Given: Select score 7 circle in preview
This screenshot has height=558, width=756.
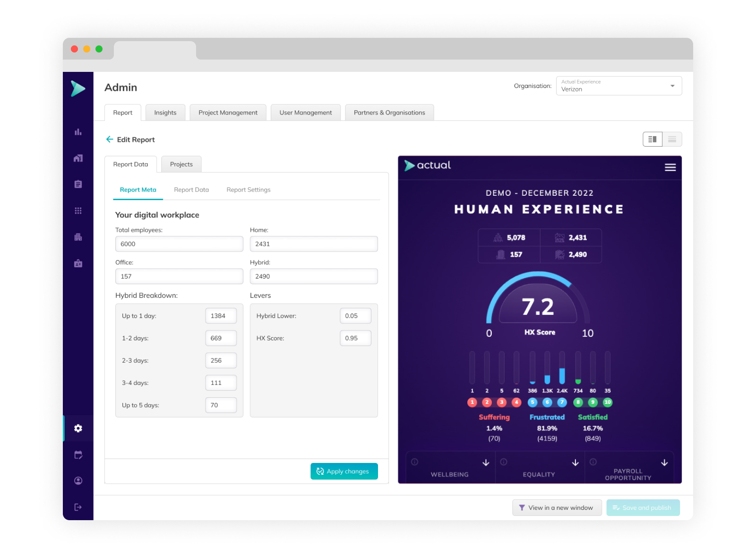Looking at the screenshot, I should [562, 402].
